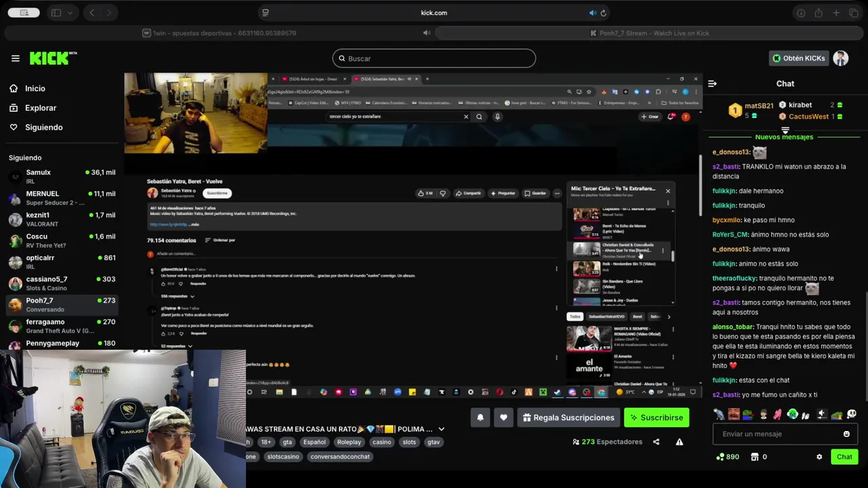
Task: Click username bycxmilo in chat
Action: click(726, 220)
